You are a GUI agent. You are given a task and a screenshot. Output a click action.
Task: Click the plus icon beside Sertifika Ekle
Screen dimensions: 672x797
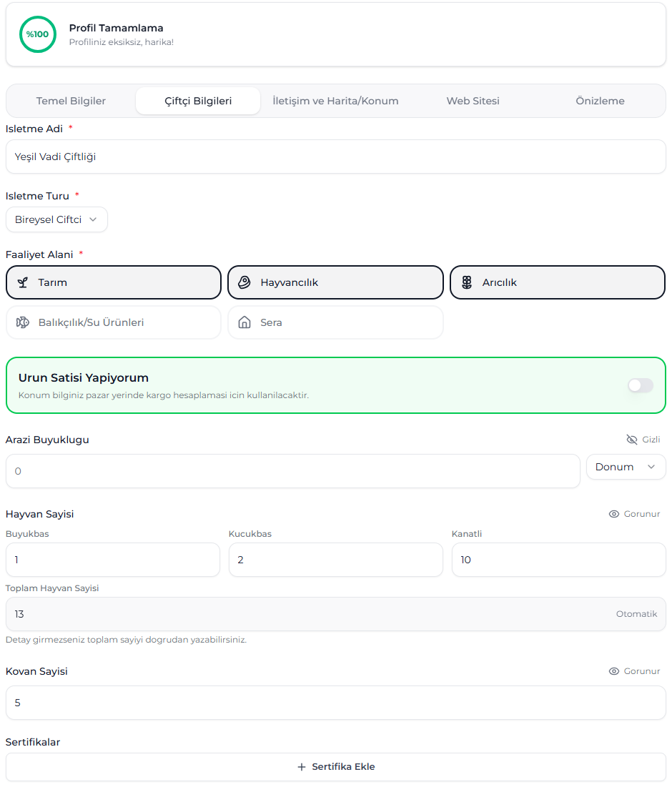tap(302, 767)
